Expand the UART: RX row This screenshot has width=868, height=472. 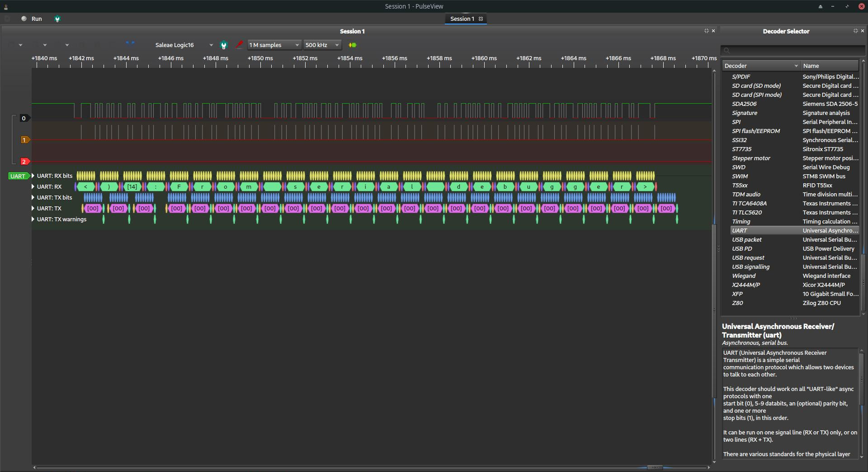33,186
